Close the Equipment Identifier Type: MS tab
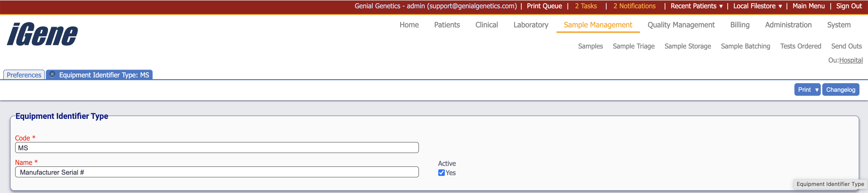The image size is (868, 193). tap(52, 74)
